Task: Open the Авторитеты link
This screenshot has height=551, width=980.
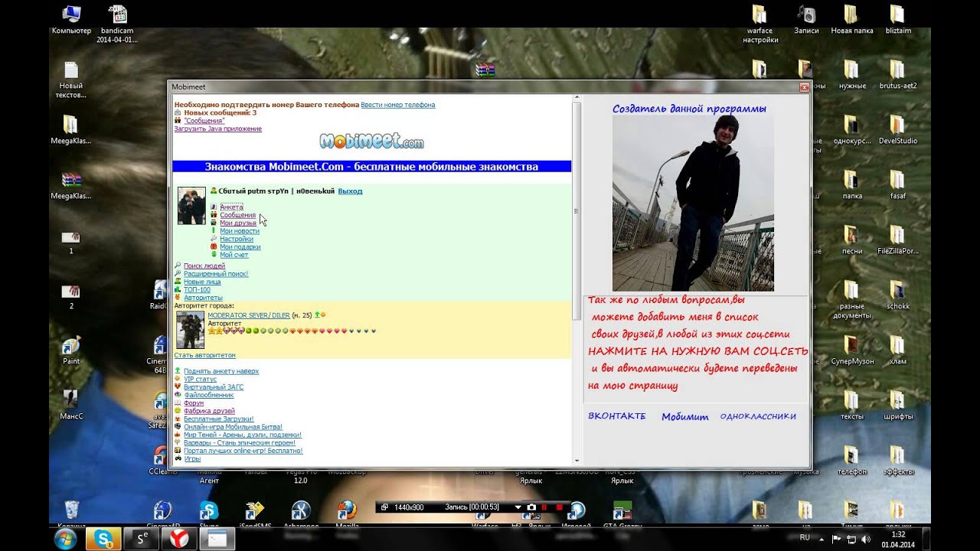Action: click(203, 298)
